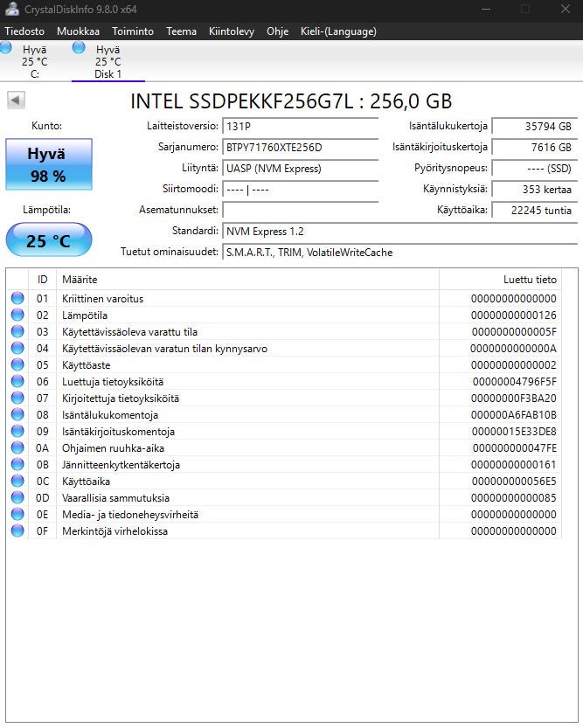The height and width of the screenshot is (728, 583).
Task: Click raw value 0000004796F5F
Action: (514, 382)
